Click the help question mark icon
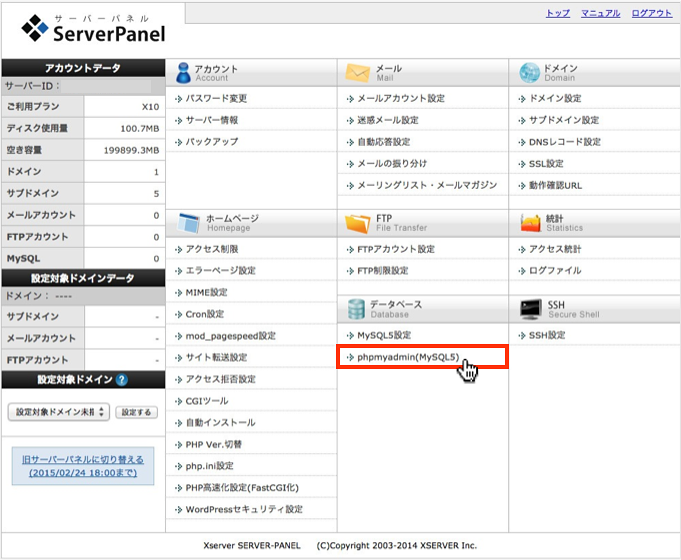Screen dimensions: 681x560 click(x=122, y=380)
